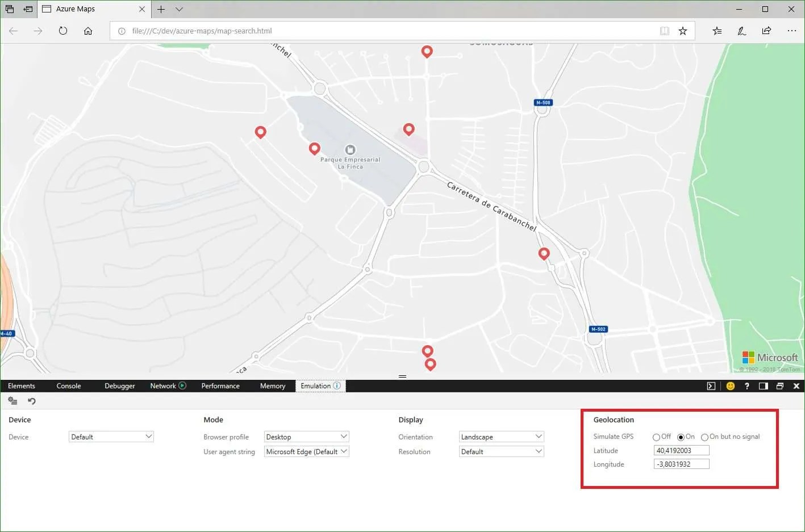Reset emulation settings with the undo arrow
805x532 pixels.
(32, 401)
